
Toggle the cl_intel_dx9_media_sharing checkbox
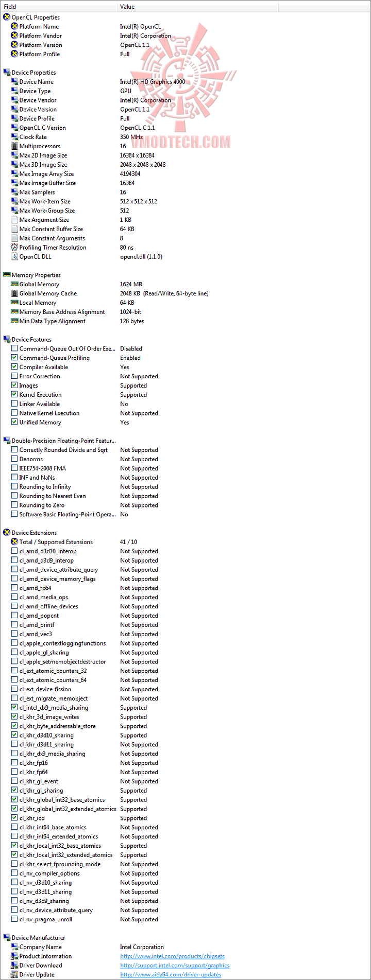(x=14, y=708)
